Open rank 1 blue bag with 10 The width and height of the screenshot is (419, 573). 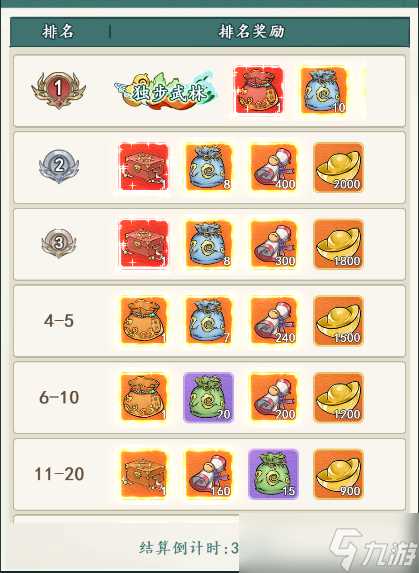(324, 90)
